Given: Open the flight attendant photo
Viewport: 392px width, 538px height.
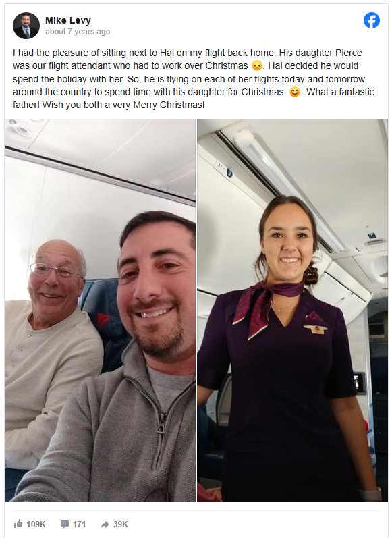Looking at the screenshot, I should coord(292,311).
